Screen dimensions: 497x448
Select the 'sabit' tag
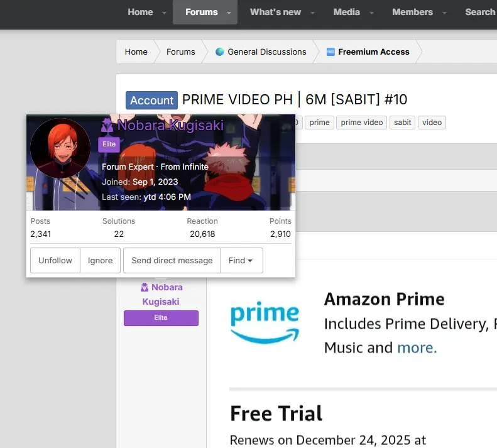[402, 123]
